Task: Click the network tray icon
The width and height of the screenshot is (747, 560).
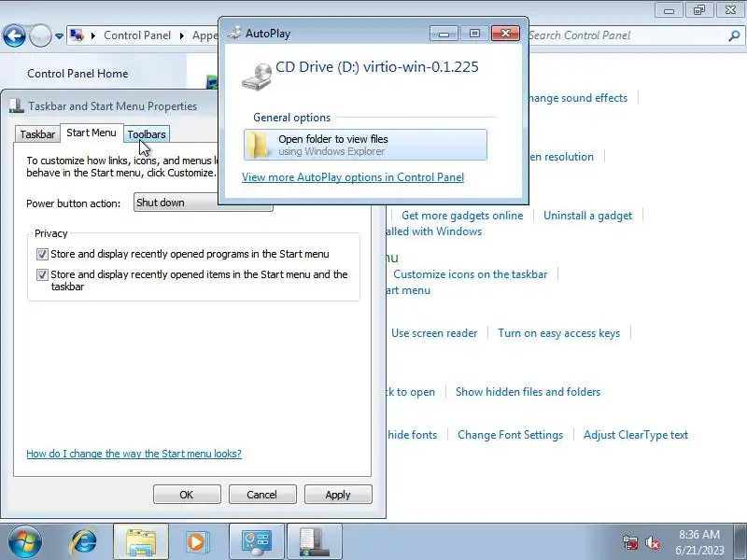Action: pyautogui.click(x=629, y=542)
